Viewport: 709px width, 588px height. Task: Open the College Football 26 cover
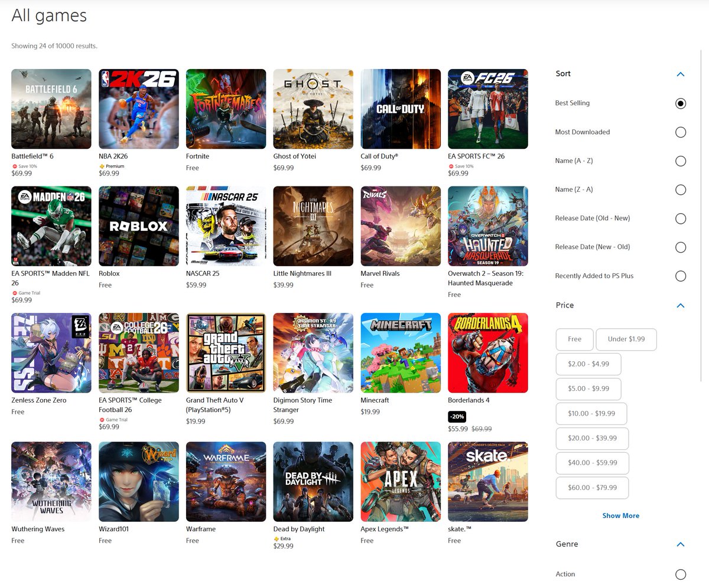[x=139, y=353]
